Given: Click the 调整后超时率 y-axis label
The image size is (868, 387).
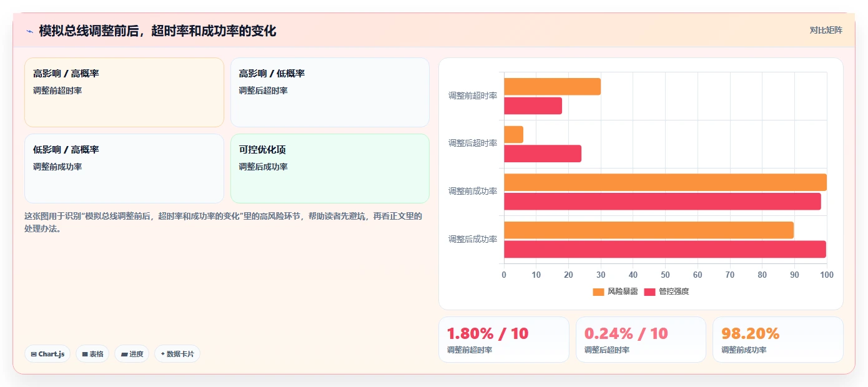Looking at the screenshot, I should (x=473, y=143).
